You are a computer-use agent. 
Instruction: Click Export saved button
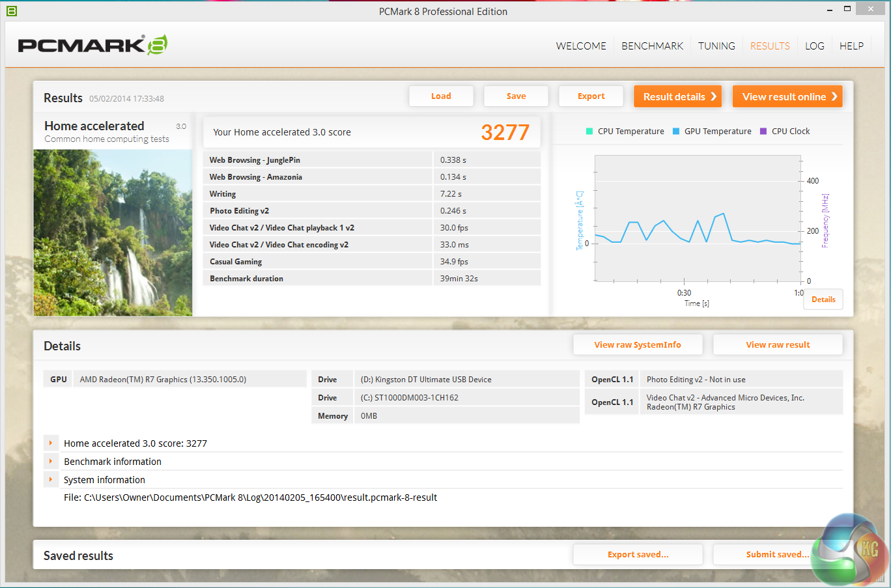(638, 555)
